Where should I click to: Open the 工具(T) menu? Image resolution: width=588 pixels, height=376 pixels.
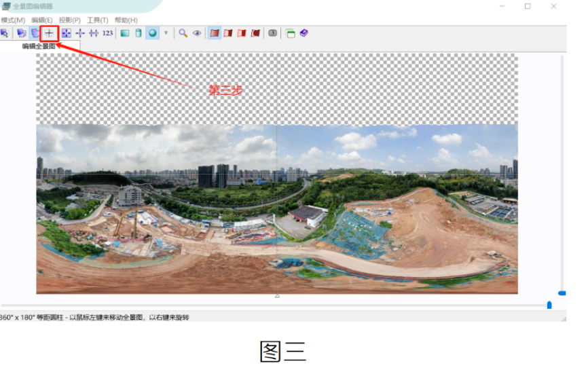(x=98, y=20)
